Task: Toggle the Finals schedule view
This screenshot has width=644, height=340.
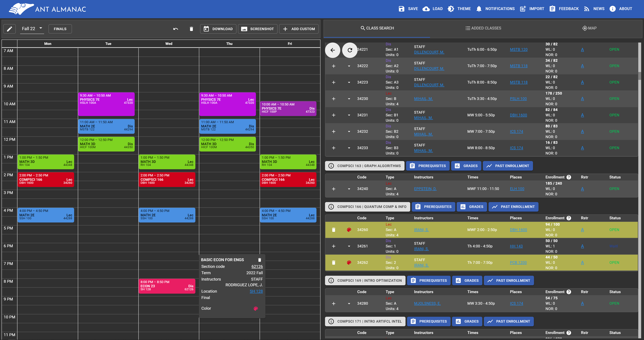Action: point(60,29)
